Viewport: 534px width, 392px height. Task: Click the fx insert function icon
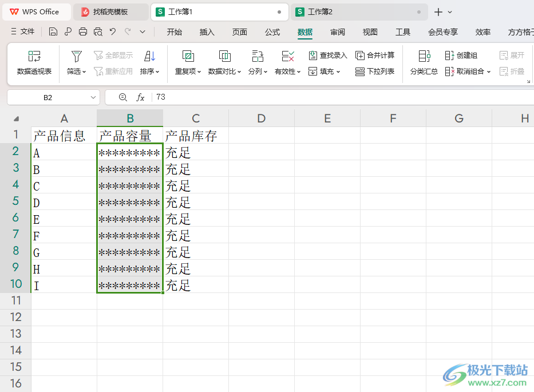140,97
